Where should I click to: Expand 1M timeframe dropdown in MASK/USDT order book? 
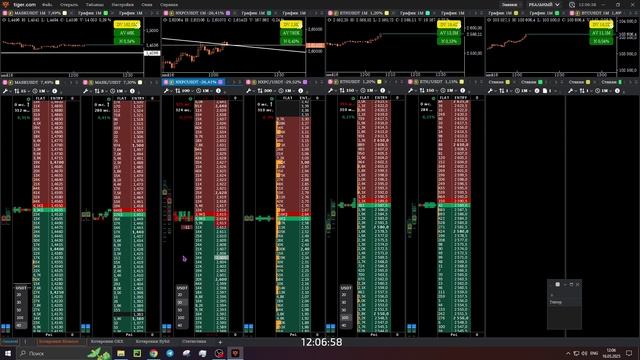(118, 91)
